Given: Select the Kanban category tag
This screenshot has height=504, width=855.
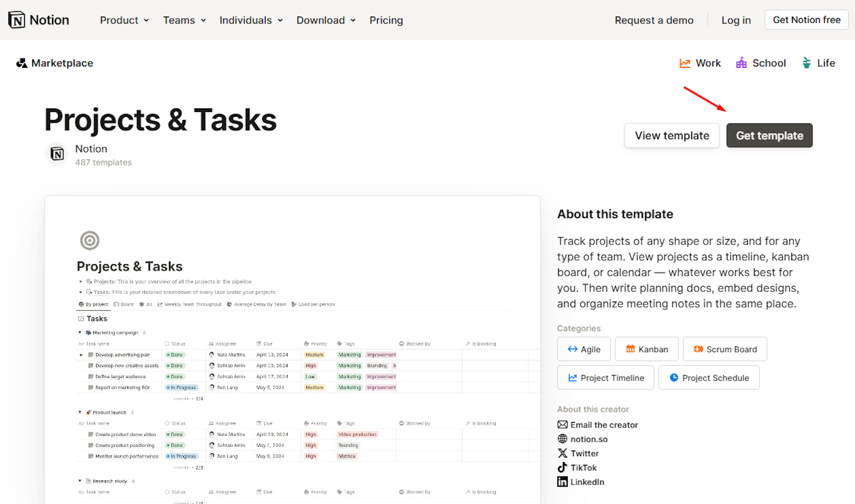Looking at the screenshot, I should [647, 349].
